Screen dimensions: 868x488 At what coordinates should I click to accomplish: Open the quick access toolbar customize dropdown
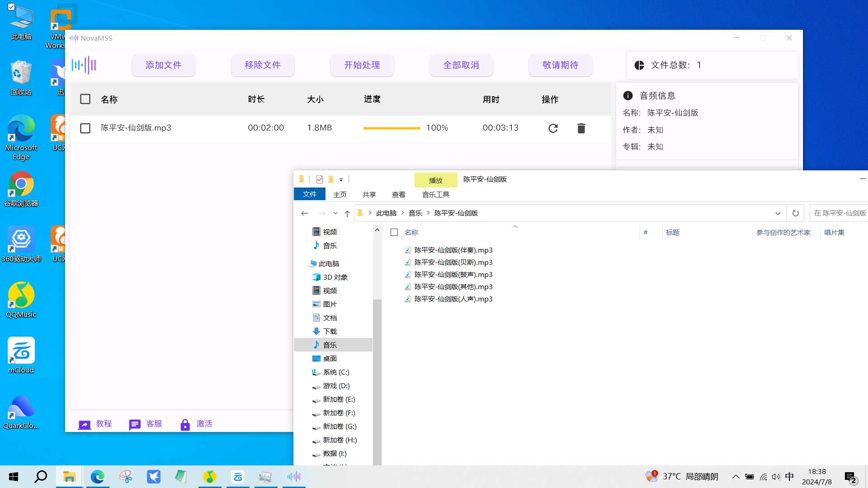341,179
